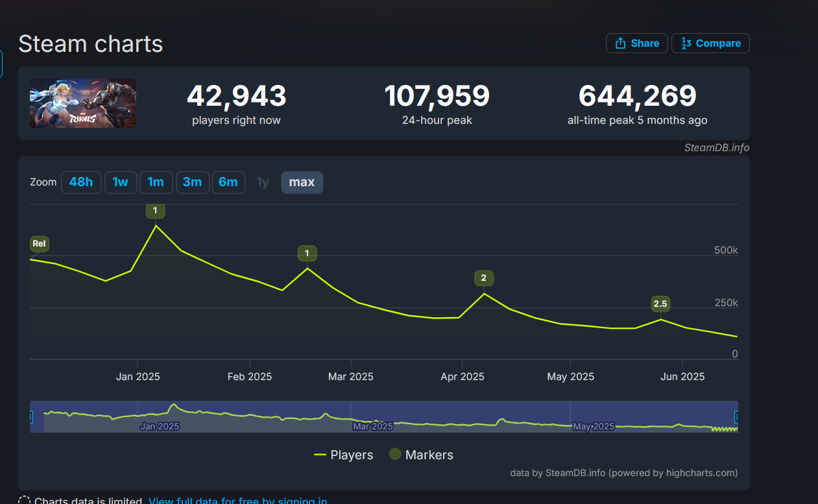The height and width of the screenshot is (504, 818).
Task: Click the Charts data is limited icon
Action: pyautogui.click(x=24, y=501)
